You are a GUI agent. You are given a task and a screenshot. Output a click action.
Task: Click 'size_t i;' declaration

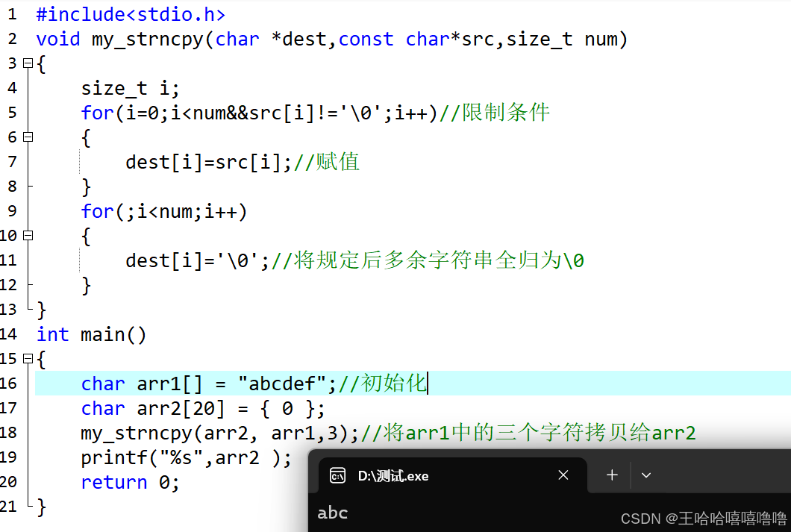pyautogui.click(x=130, y=89)
